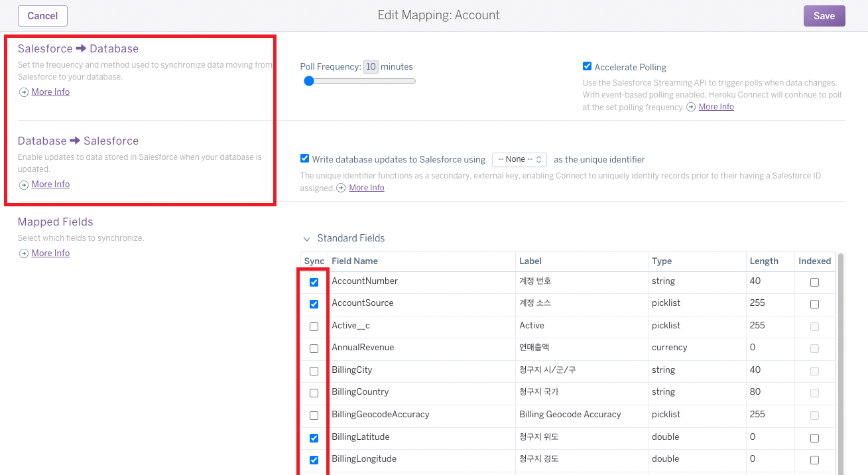Open More Info link for Accelerate Polling
The image size is (868, 475).
coord(716,107)
